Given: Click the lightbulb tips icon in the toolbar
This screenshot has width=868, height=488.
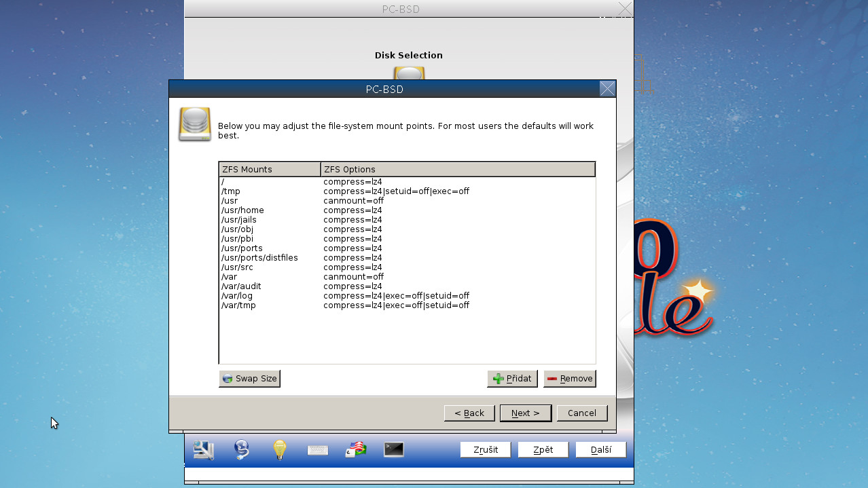Looking at the screenshot, I should 279,449.
